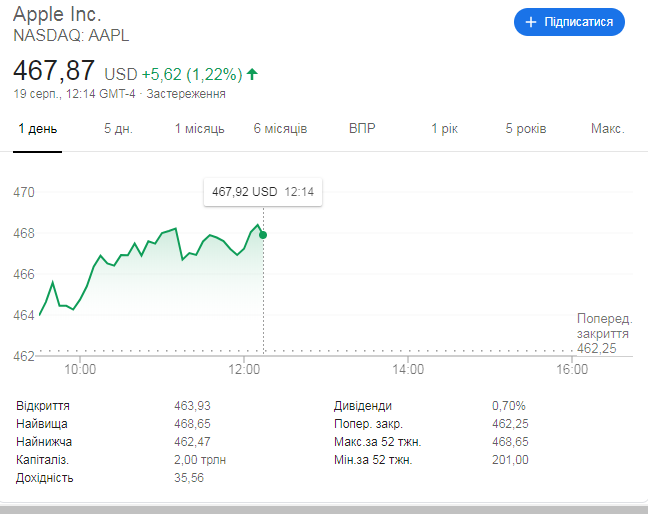Click the Відкриття label
The height and width of the screenshot is (514, 648).
(x=43, y=406)
